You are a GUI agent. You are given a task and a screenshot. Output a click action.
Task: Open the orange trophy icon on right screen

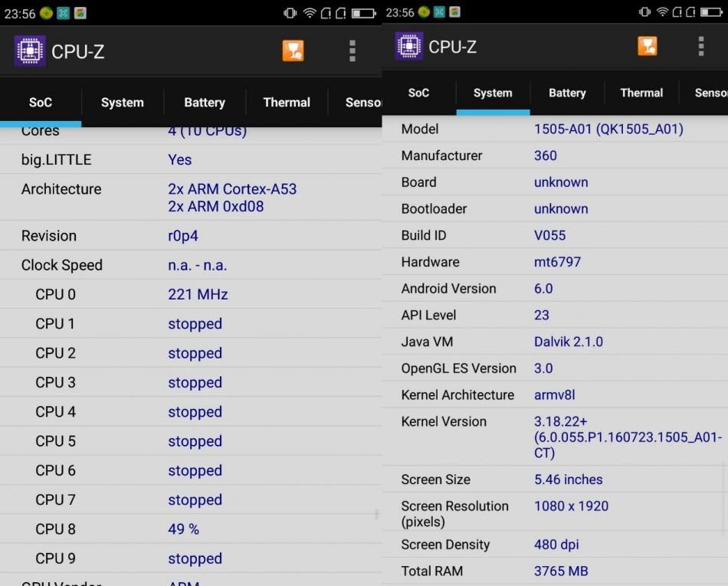point(647,46)
